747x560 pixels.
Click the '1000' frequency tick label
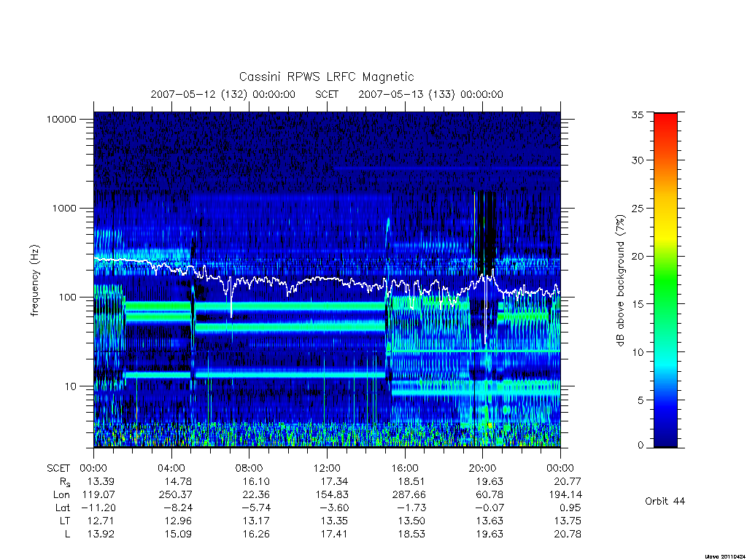(x=64, y=208)
